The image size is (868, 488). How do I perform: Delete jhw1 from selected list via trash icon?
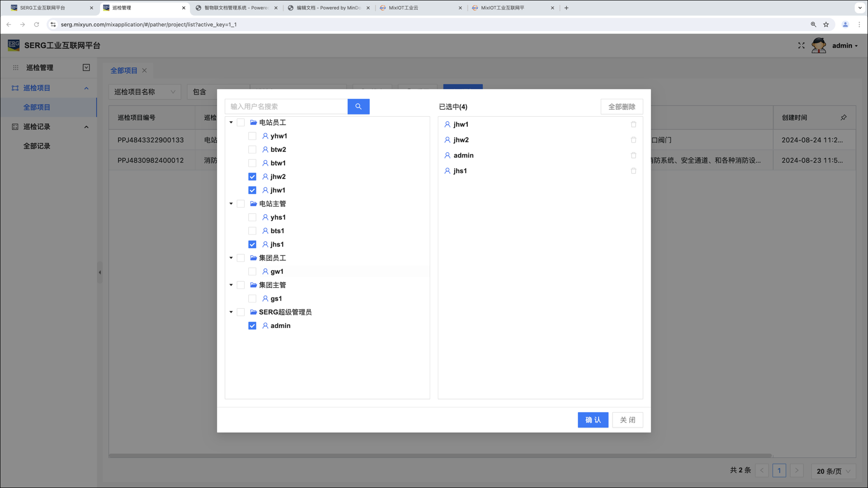pyautogui.click(x=633, y=124)
